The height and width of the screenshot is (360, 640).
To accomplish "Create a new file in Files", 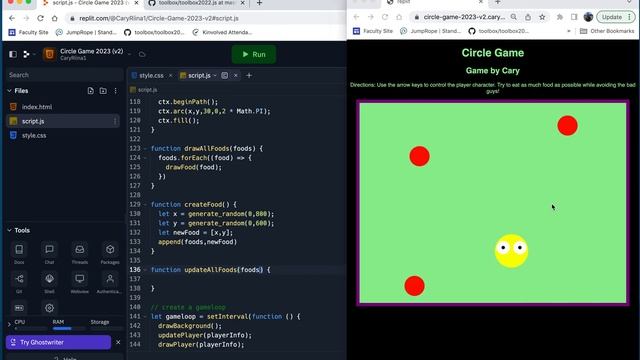I will point(91,91).
